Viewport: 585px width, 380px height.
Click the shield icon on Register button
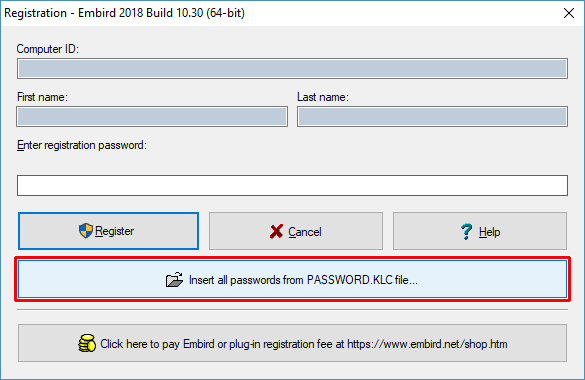(x=85, y=231)
